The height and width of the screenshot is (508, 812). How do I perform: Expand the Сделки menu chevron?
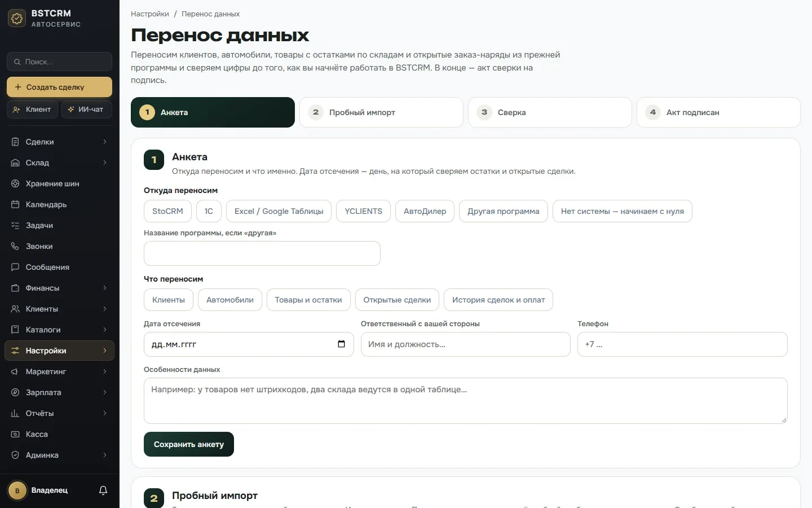(x=105, y=142)
